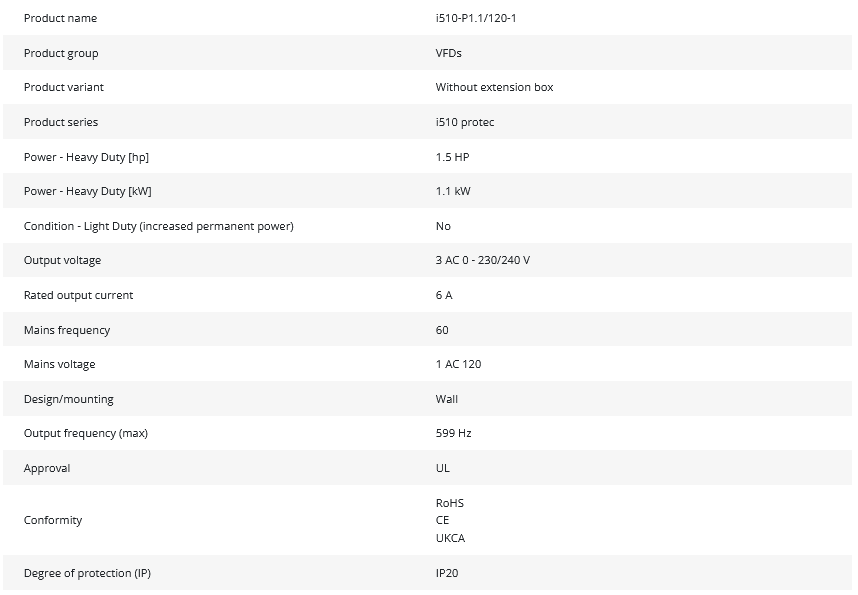Click the Power - Heavy Duty [hp] label
The width and height of the screenshot is (858, 595).
coord(86,157)
